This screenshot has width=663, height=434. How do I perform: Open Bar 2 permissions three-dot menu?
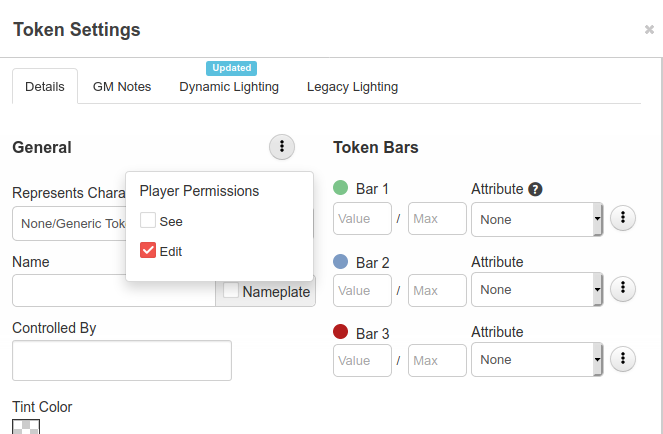coord(623,289)
